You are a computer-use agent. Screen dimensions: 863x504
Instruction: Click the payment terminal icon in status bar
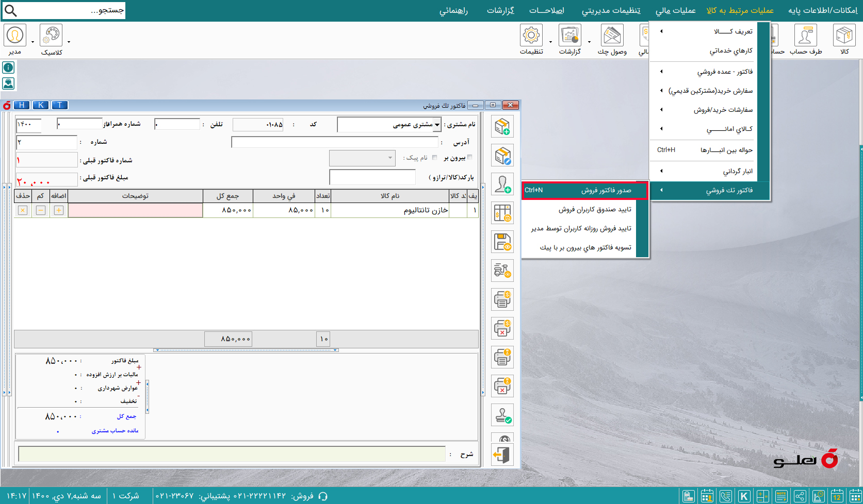tap(688, 496)
